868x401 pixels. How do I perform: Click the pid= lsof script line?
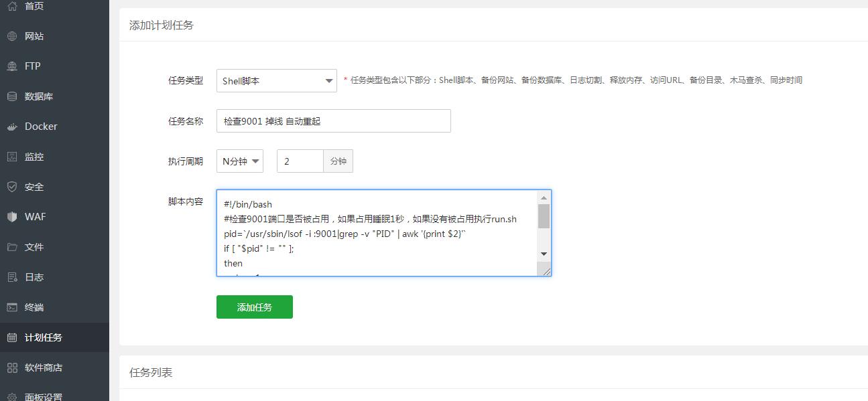click(x=346, y=234)
